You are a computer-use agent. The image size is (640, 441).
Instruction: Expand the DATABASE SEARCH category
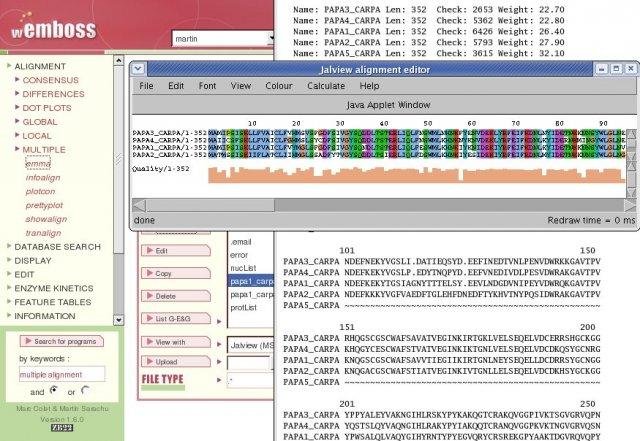click(x=9, y=246)
